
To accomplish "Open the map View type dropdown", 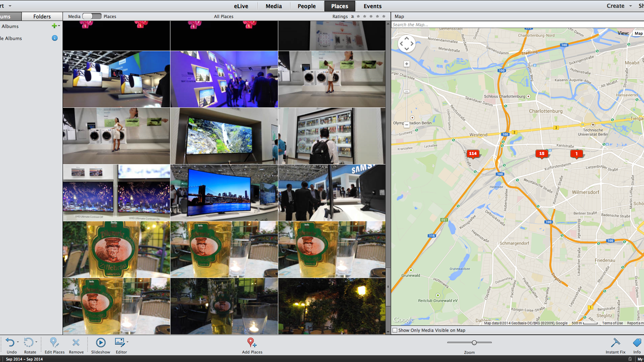I will 638,33.
